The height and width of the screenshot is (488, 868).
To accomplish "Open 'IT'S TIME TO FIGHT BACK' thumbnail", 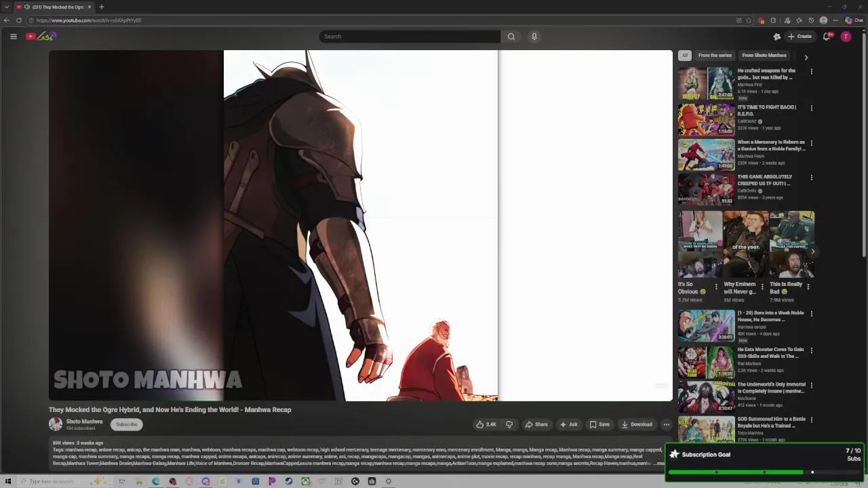I will tap(706, 119).
